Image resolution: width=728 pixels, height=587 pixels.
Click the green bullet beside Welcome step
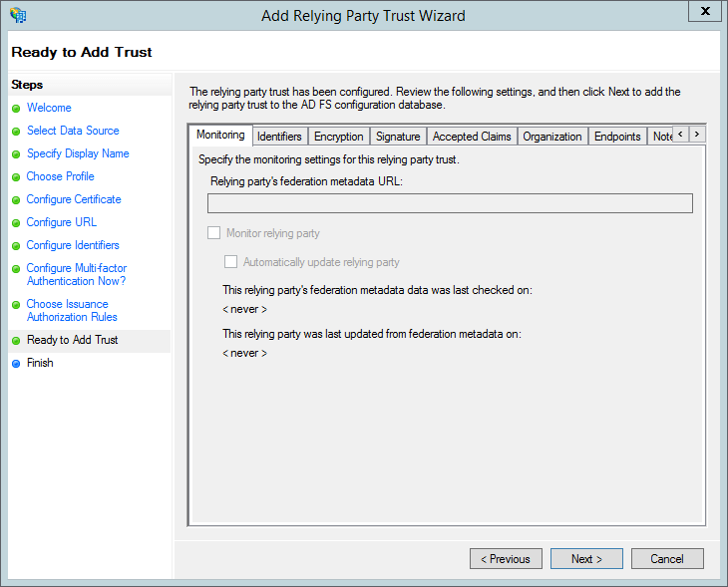click(16, 109)
